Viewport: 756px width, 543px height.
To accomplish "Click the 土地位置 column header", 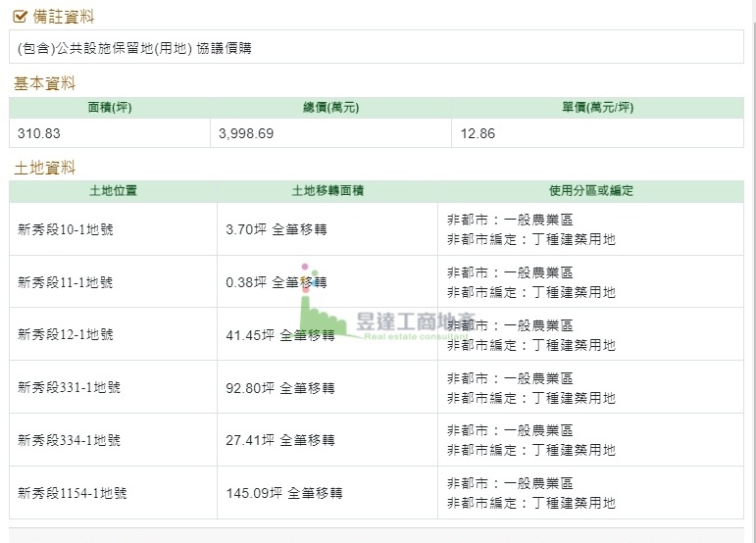I will click(113, 191).
